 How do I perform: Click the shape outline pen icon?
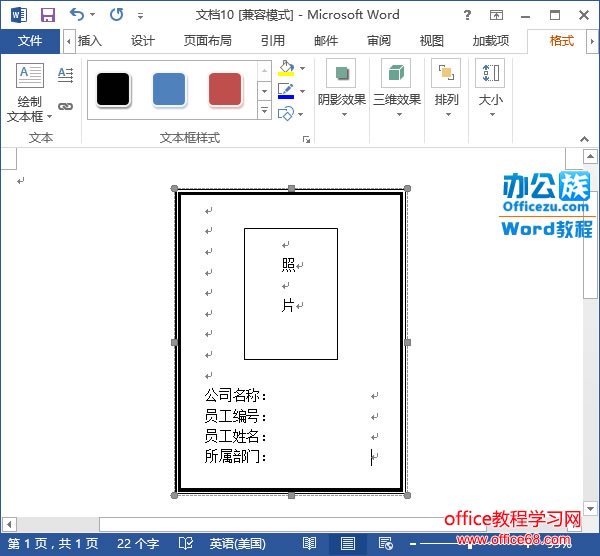[x=286, y=91]
